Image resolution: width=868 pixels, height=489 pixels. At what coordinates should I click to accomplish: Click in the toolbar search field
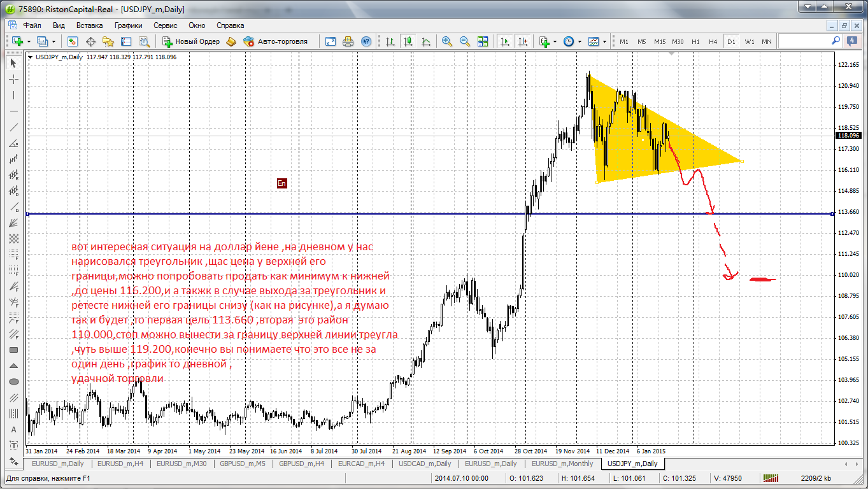pyautogui.click(x=805, y=41)
